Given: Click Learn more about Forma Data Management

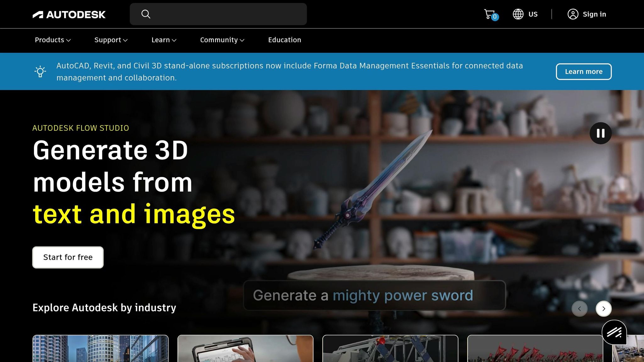Looking at the screenshot, I should tap(584, 71).
